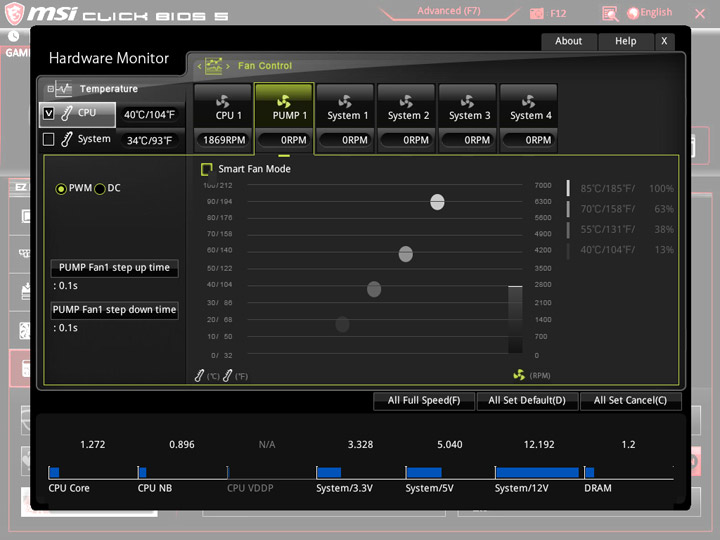Click the fan icon on CPU 1 tab
720x540 pixels.
pyautogui.click(x=223, y=101)
